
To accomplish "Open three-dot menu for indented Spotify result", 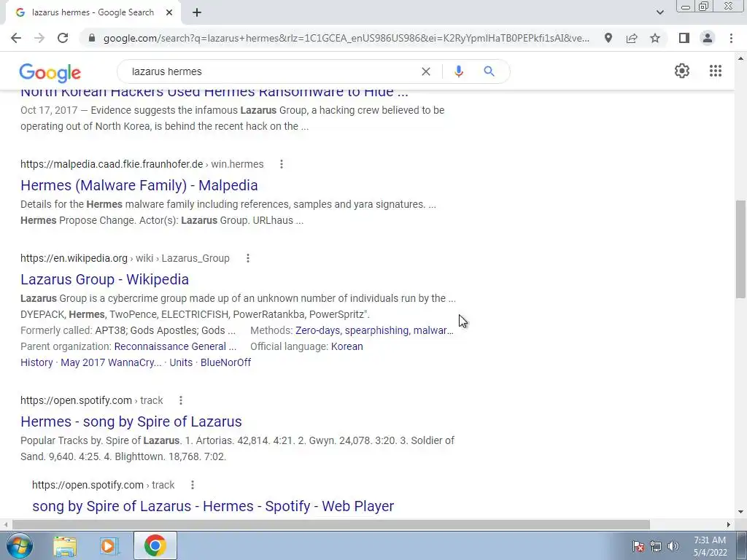I will pos(193,485).
